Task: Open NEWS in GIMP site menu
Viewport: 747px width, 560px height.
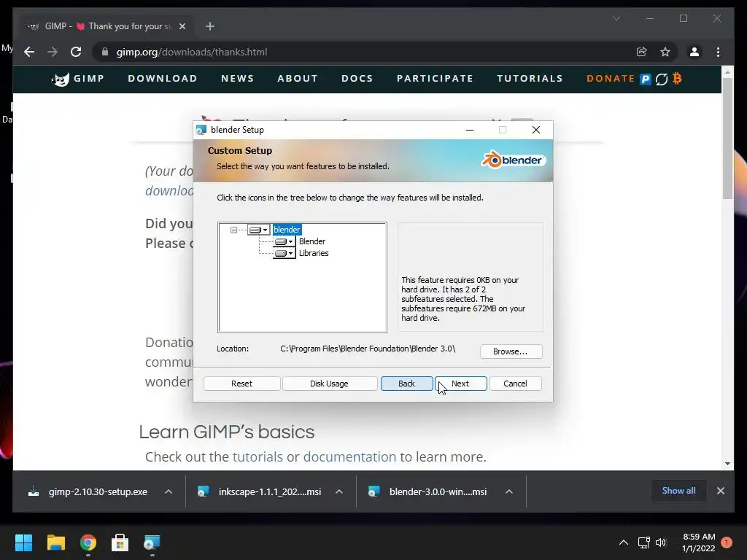Action: tap(237, 79)
